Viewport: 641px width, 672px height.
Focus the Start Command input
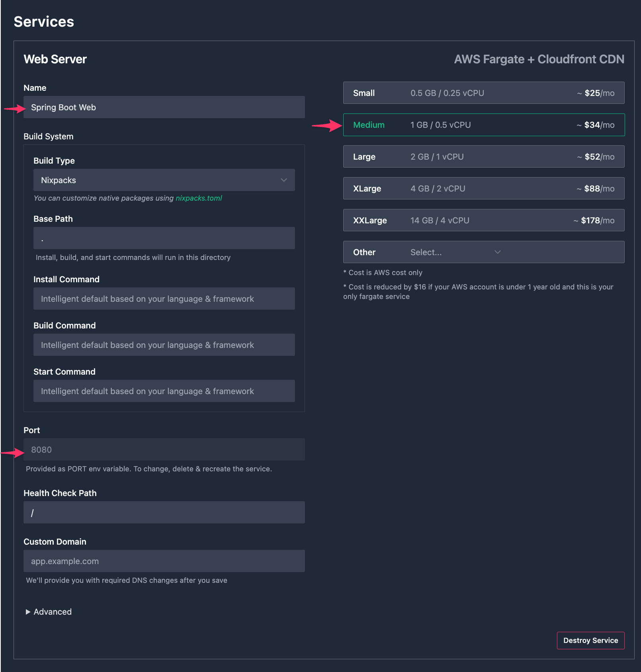164,391
